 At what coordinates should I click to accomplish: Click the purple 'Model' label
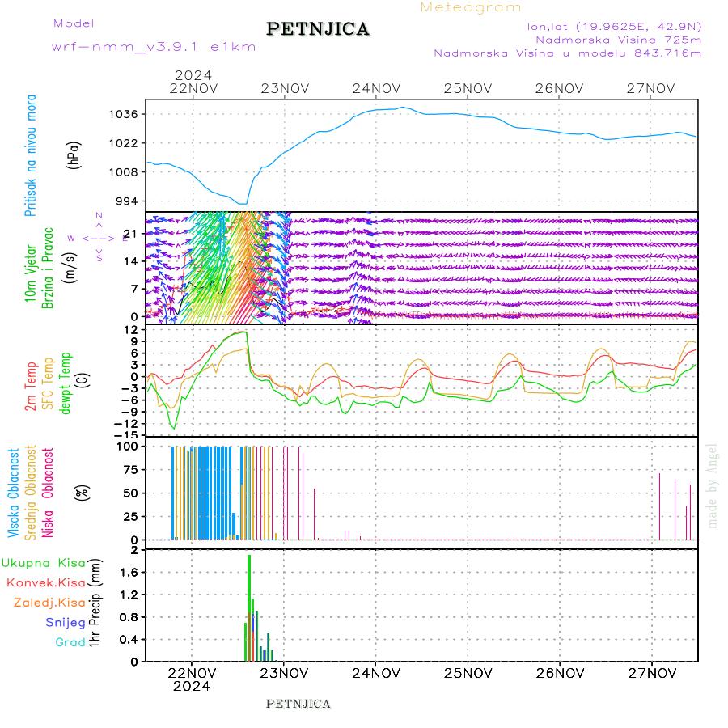click(x=74, y=23)
